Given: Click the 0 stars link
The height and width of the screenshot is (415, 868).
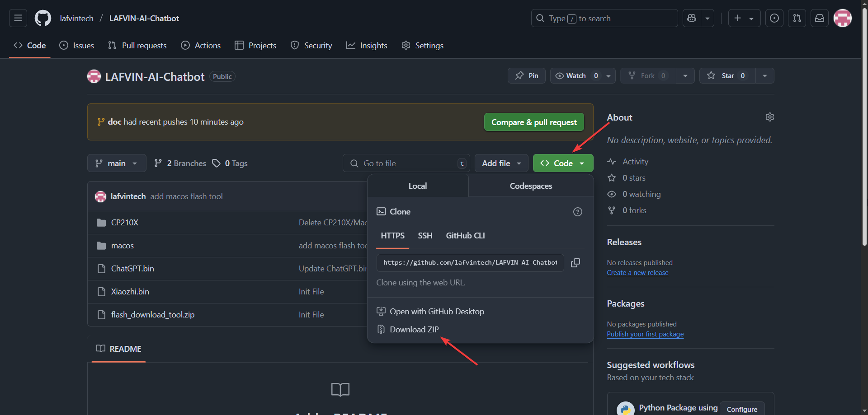Looking at the screenshot, I should pyautogui.click(x=627, y=178).
